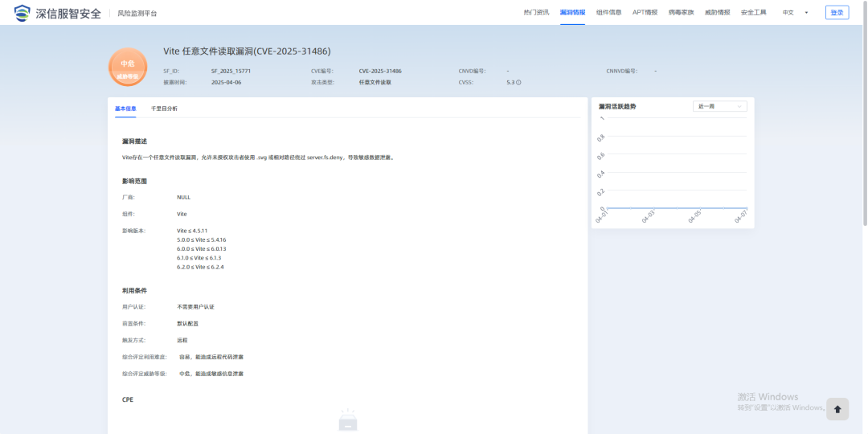Click 用户认证 value 不需要用户认证
This screenshot has height=434, width=868.
tap(195, 307)
